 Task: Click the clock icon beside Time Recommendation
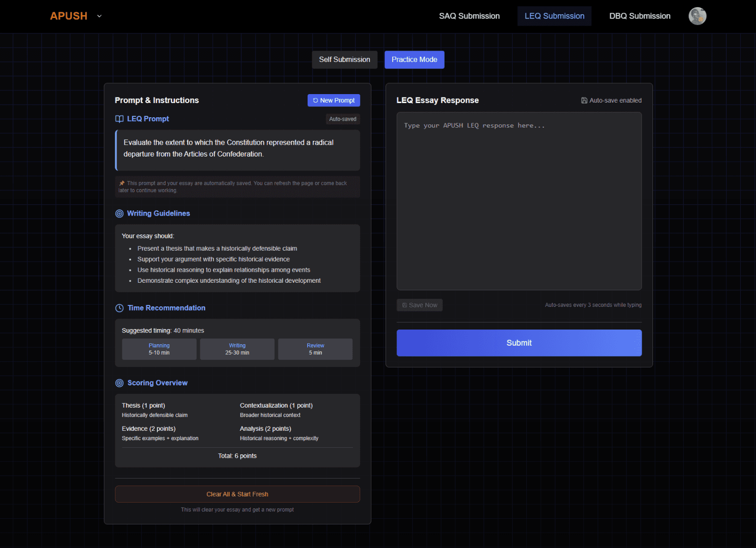click(x=120, y=308)
